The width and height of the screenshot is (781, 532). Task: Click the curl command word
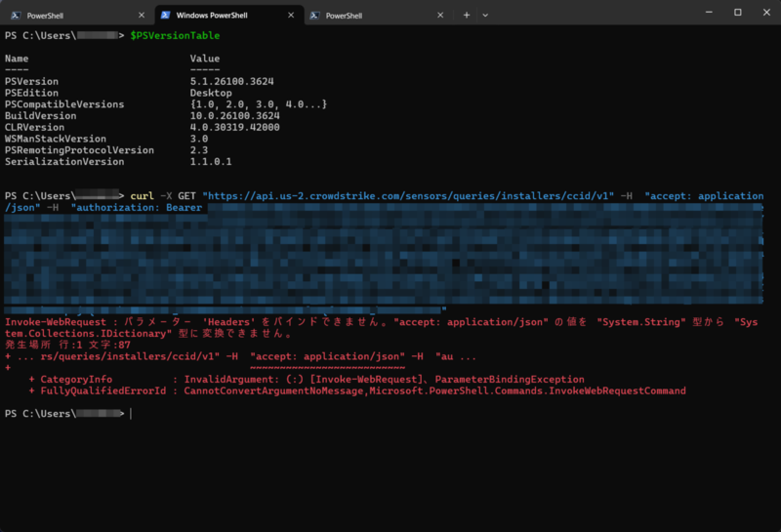click(x=142, y=196)
